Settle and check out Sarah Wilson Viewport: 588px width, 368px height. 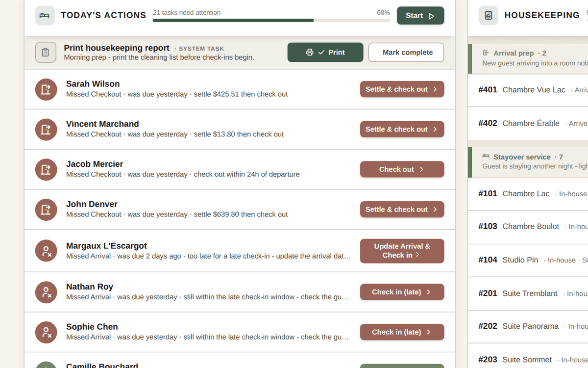click(x=402, y=89)
